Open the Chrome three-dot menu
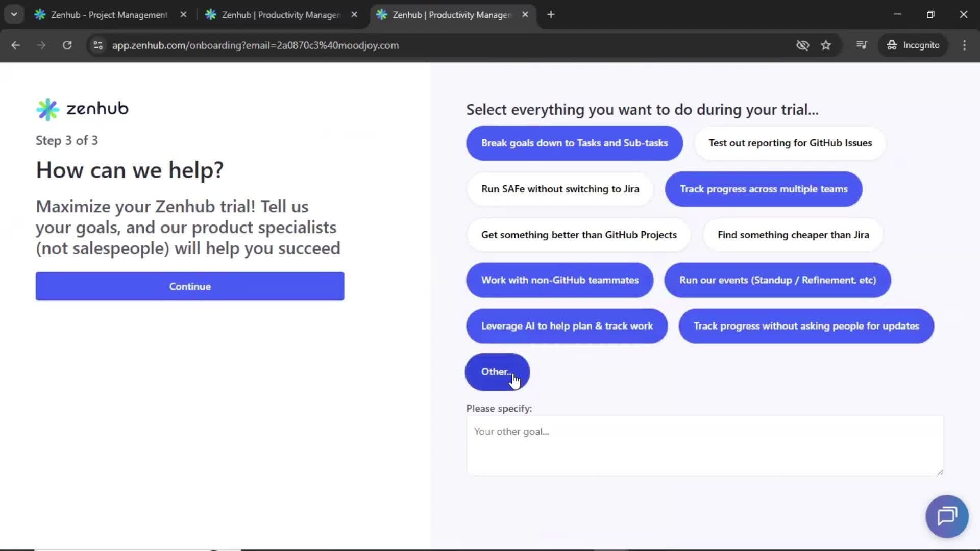980x551 pixels. tap(964, 45)
